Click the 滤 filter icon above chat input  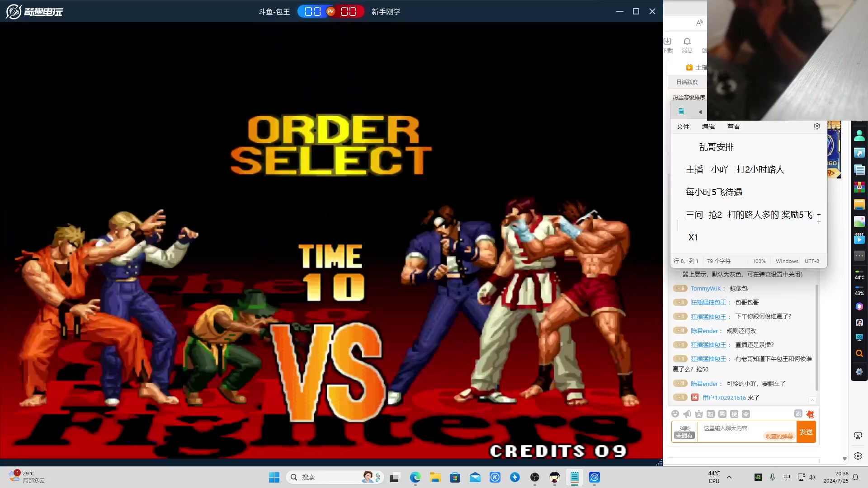798,413
